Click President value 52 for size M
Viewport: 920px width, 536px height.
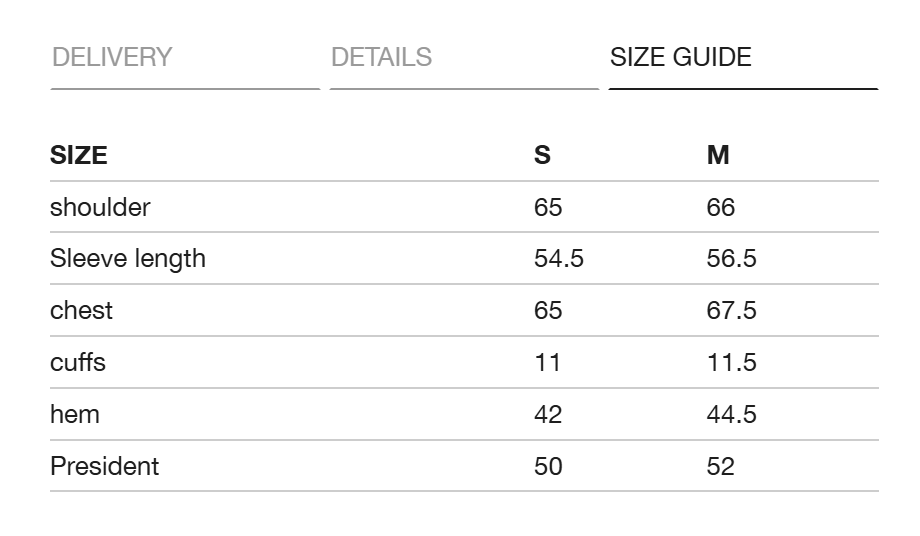click(x=721, y=467)
